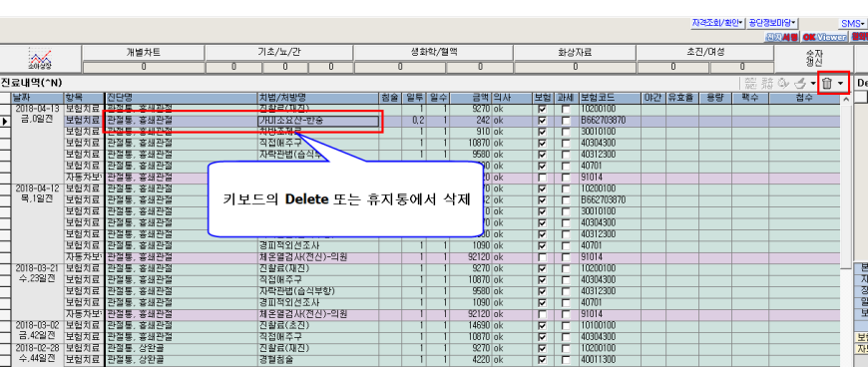Switch to the 개별차트 tab
868x367 pixels.
tap(144, 53)
